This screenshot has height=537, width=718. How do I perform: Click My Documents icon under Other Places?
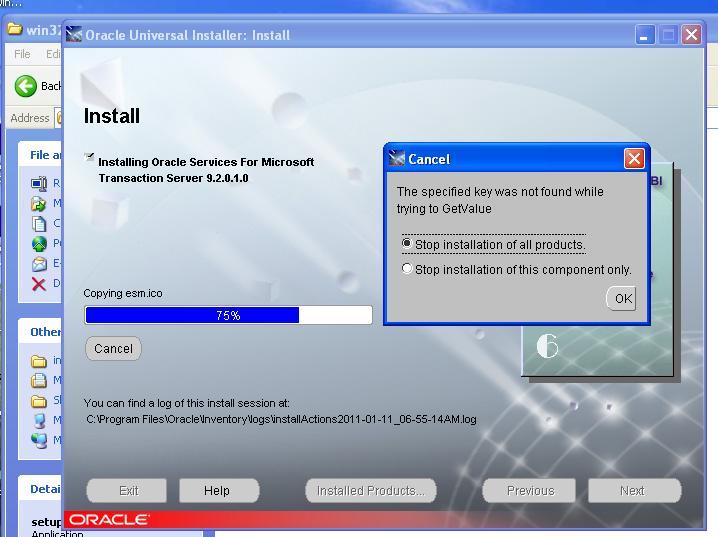(x=39, y=380)
